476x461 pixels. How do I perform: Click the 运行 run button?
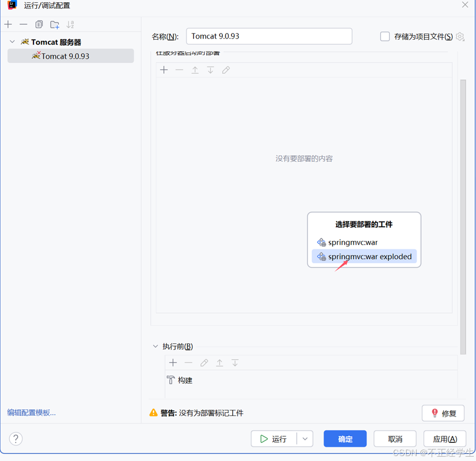[x=273, y=439]
